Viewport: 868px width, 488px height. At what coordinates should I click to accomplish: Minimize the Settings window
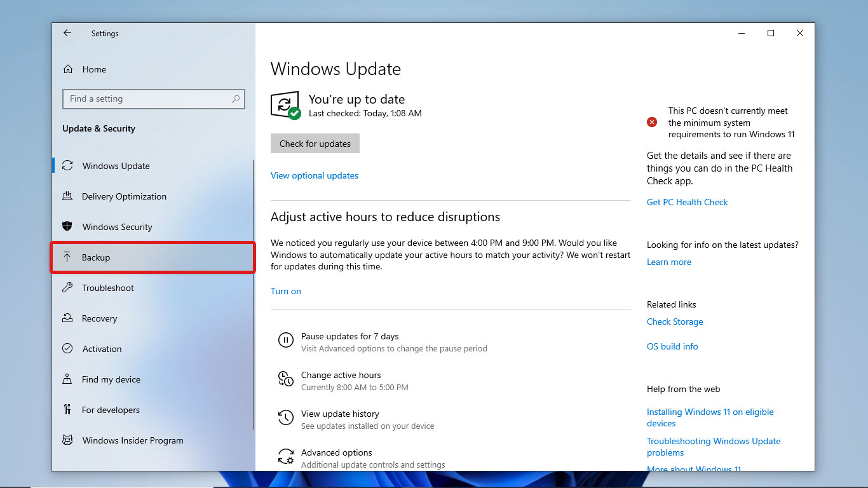pos(742,34)
